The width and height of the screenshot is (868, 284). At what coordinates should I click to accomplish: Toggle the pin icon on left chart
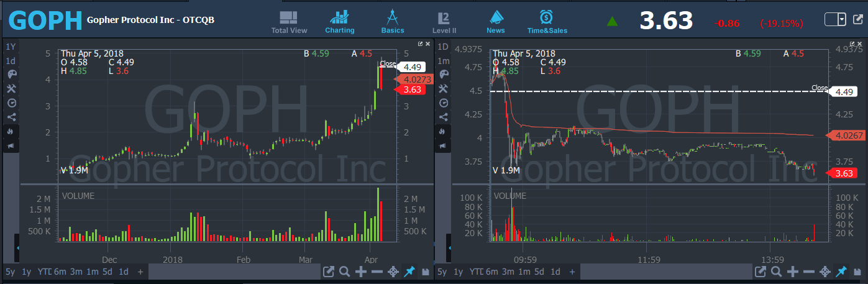[x=409, y=272]
